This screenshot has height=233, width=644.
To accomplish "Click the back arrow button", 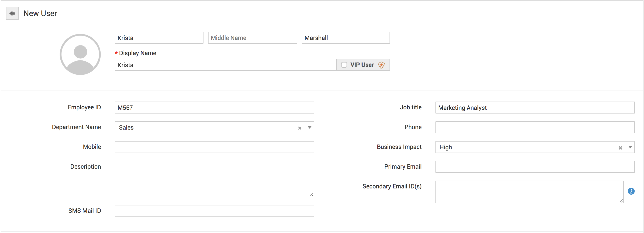I will click(x=12, y=14).
